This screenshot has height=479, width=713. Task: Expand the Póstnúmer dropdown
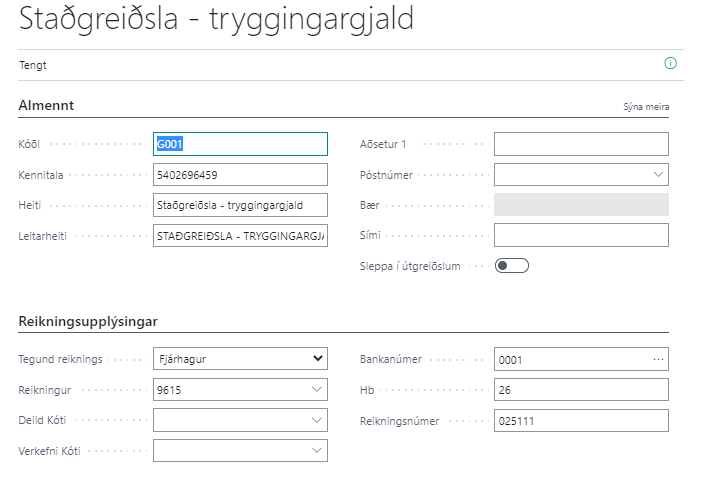(658, 175)
